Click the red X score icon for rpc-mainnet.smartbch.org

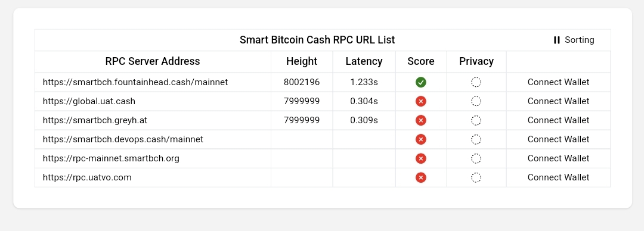(420, 158)
